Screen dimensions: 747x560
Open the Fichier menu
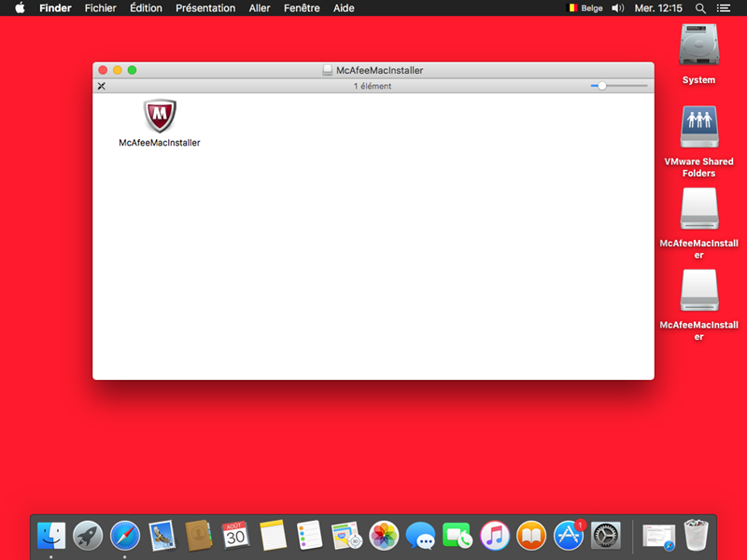101,8
